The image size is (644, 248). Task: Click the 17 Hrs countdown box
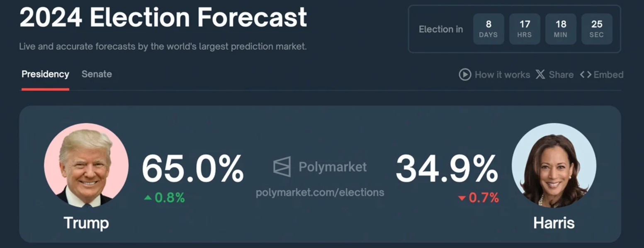pyautogui.click(x=525, y=29)
